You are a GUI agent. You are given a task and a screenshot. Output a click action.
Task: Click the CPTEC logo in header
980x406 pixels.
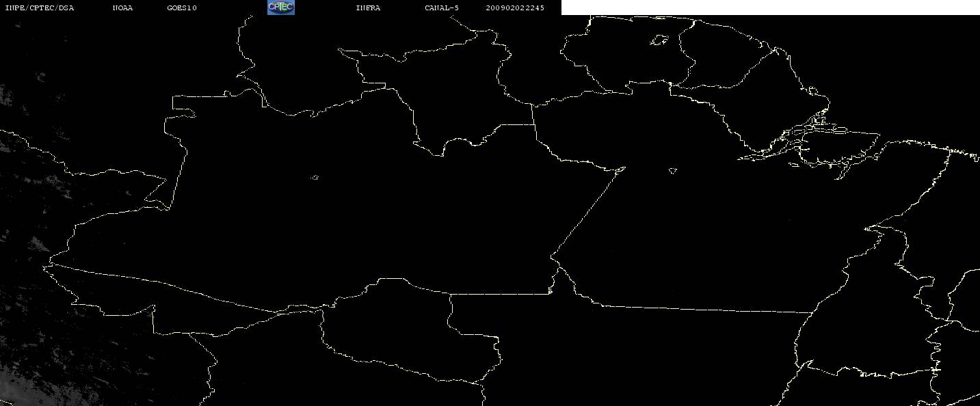(281, 8)
